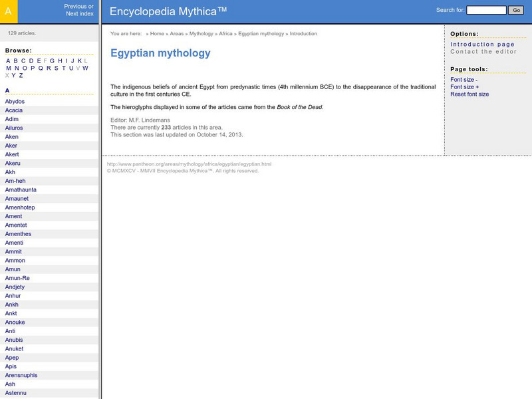Open the Amaunet article
The width and height of the screenshot is (532, 399).
17,198
